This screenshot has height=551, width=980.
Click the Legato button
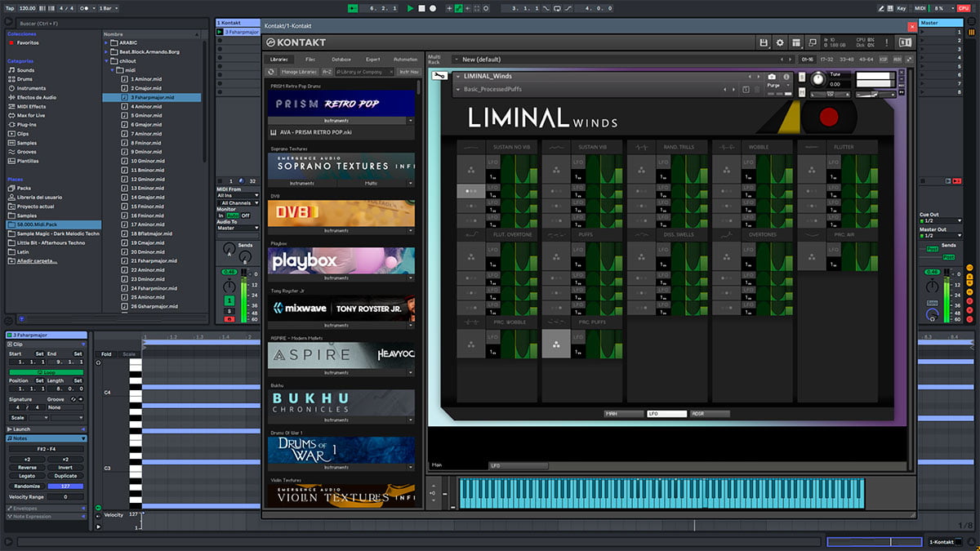(26, 476)
